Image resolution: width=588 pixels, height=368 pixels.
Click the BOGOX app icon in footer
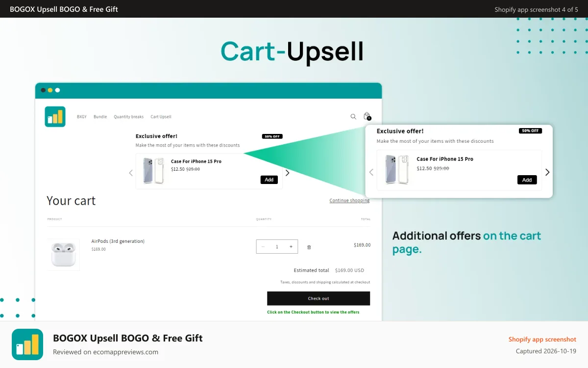[x=27, y=344]
